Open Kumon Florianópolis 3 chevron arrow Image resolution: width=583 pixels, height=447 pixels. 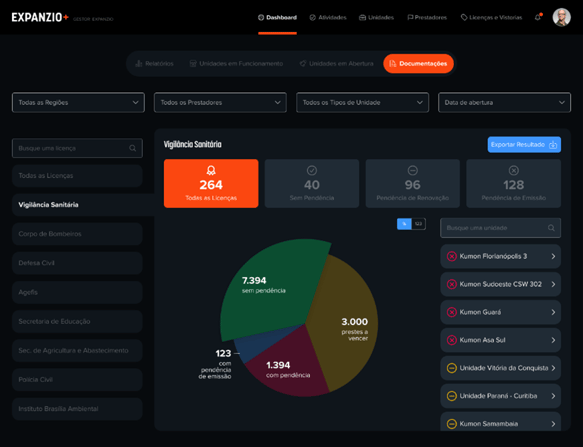553,256
